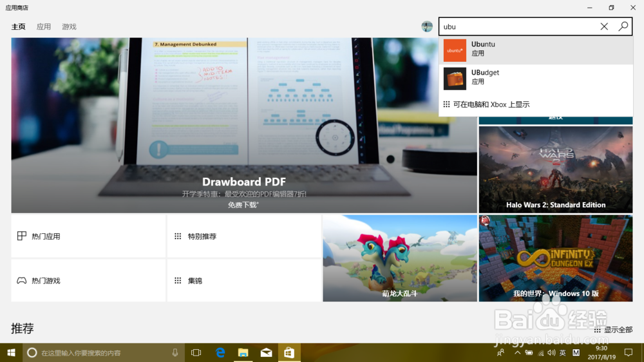Open Mail app from taskbar
The width and height of the screenshot is (644, 362).
(266, 352)
